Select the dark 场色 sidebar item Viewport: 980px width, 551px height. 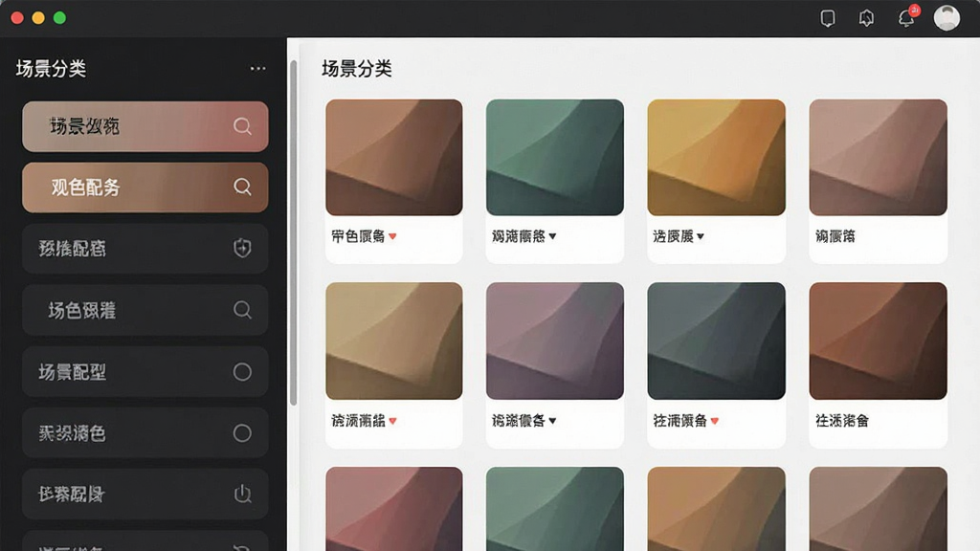tap(145, 310)
